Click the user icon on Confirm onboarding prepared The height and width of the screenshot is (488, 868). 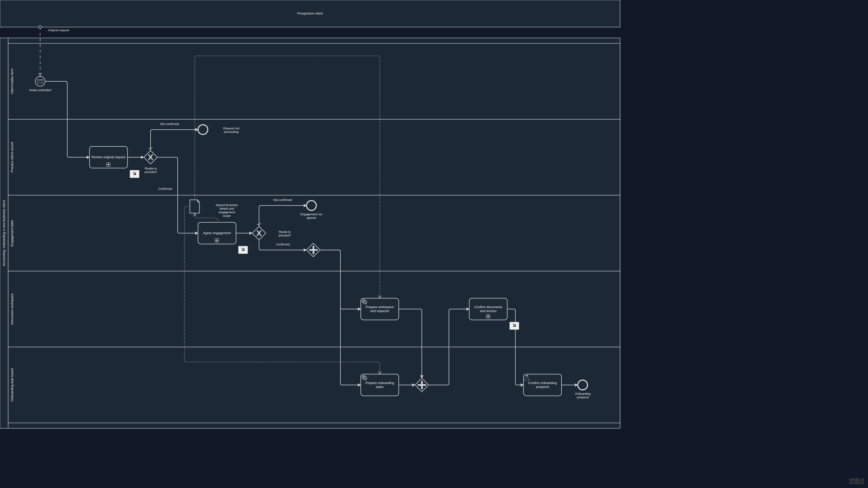[x=527, y=378]
